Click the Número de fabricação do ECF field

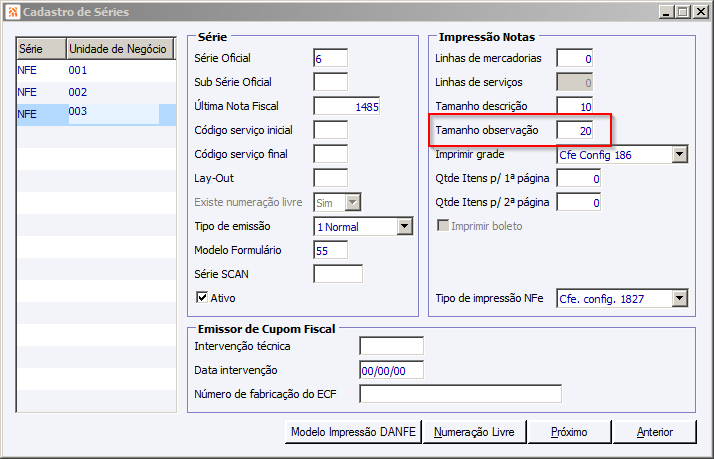pos(460,394)
